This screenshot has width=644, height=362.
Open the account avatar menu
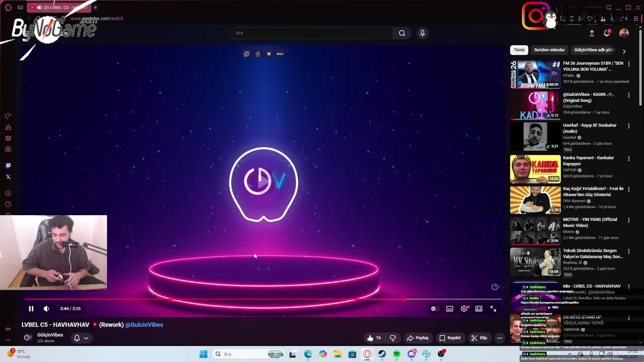pos(624,33)
